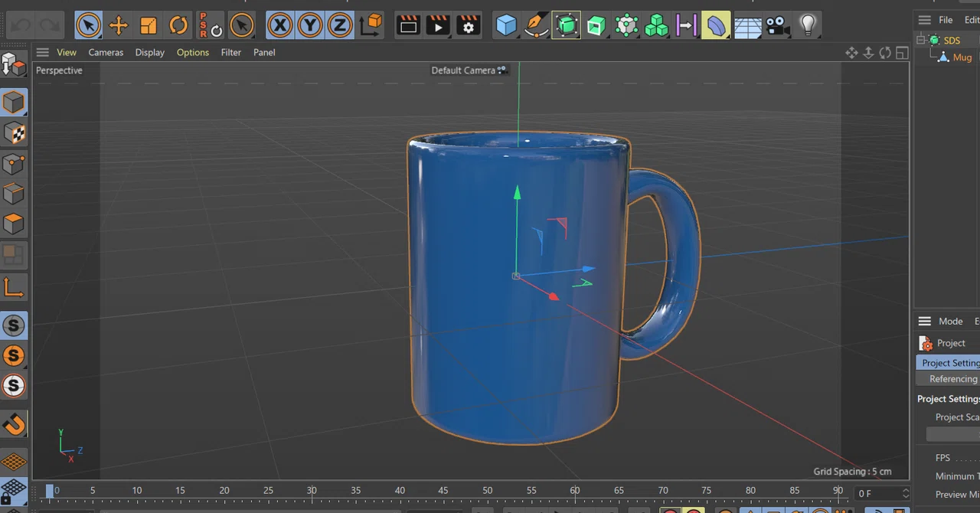
Task: Add a Light object
Action: (x=807, y=25)
